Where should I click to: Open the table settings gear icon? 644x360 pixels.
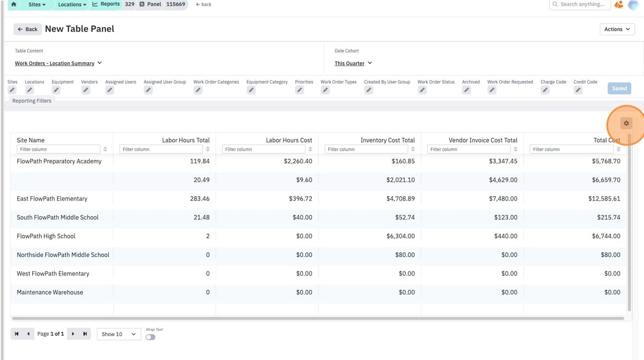(626, 123)
